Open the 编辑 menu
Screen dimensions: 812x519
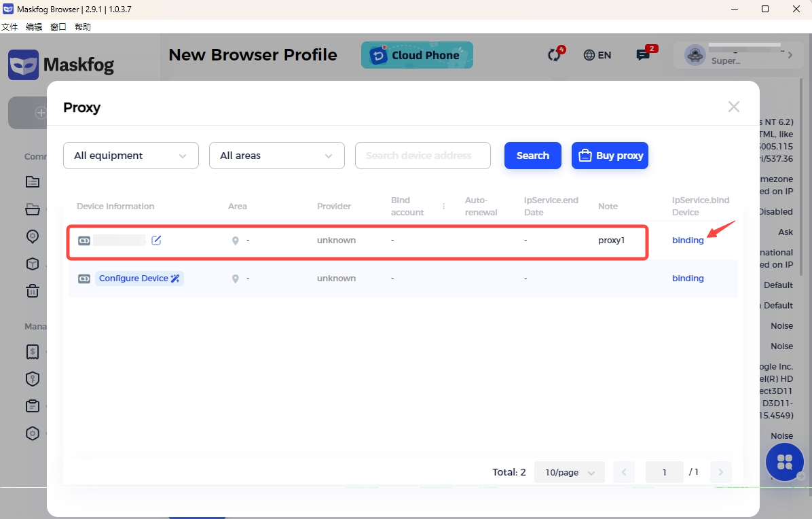coord(34,27)
